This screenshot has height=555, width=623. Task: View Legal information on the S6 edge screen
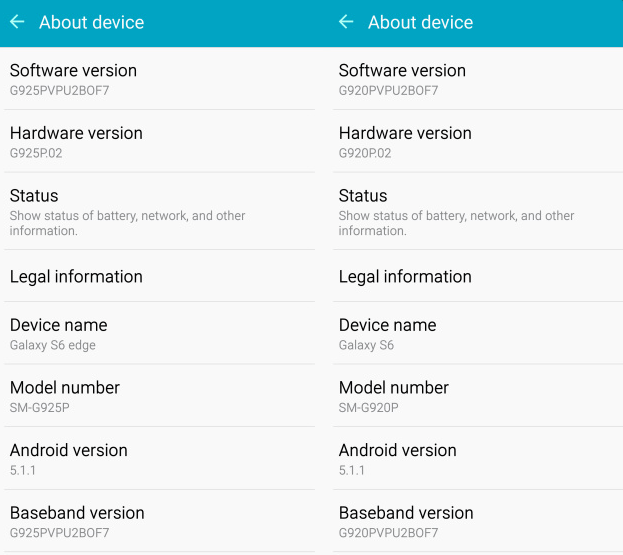pos(157,277)
